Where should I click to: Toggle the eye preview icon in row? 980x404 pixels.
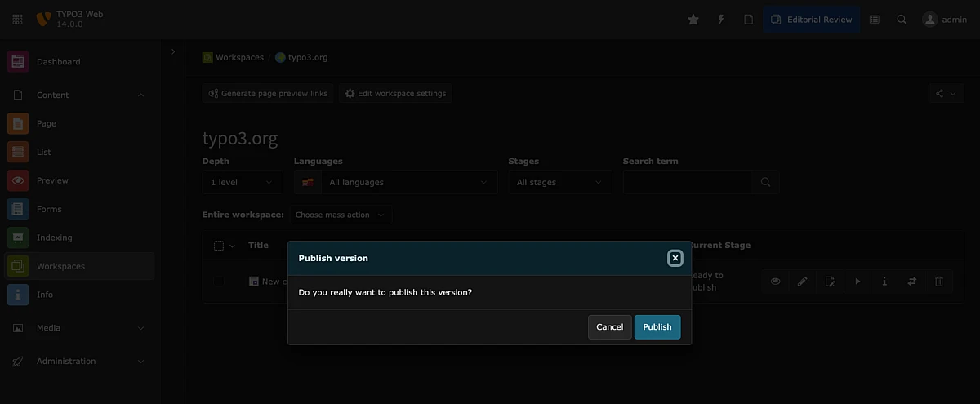(x=775, y=282)
